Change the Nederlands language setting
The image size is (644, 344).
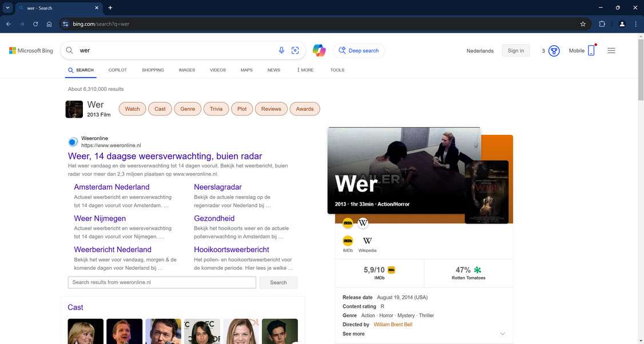[480, 51]
